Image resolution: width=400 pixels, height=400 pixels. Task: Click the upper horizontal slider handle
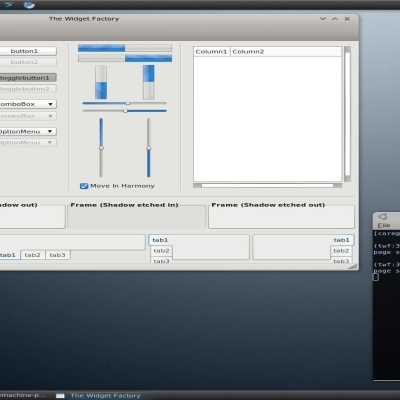pos(128,103)
